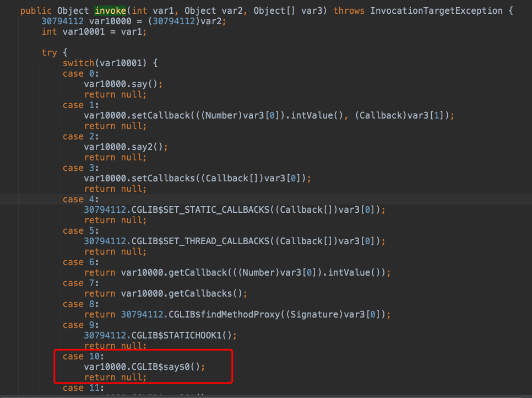The height and width of the screenshot is (398, 532).
Task: Click the case 10: label
Action: pyautogui.click(x=83, y=357)
